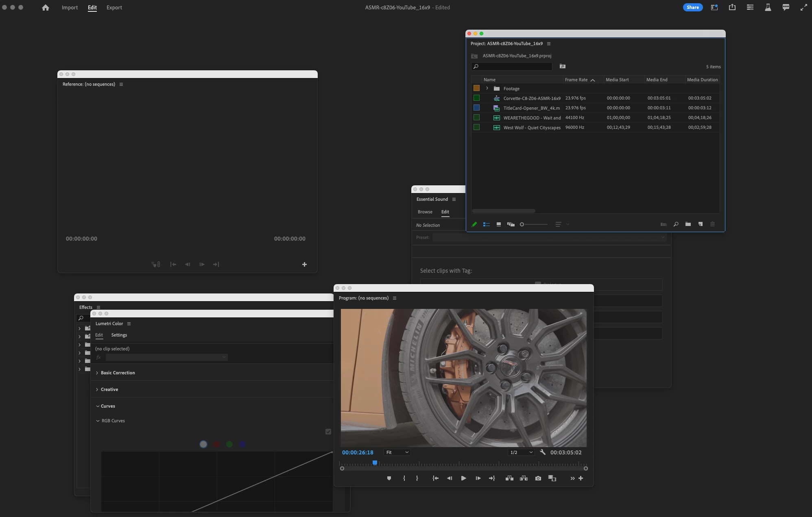Screen dimensions: 812x517
Task: Click Go to In point button
Action: pyautogui.click(x=435, y=478)
